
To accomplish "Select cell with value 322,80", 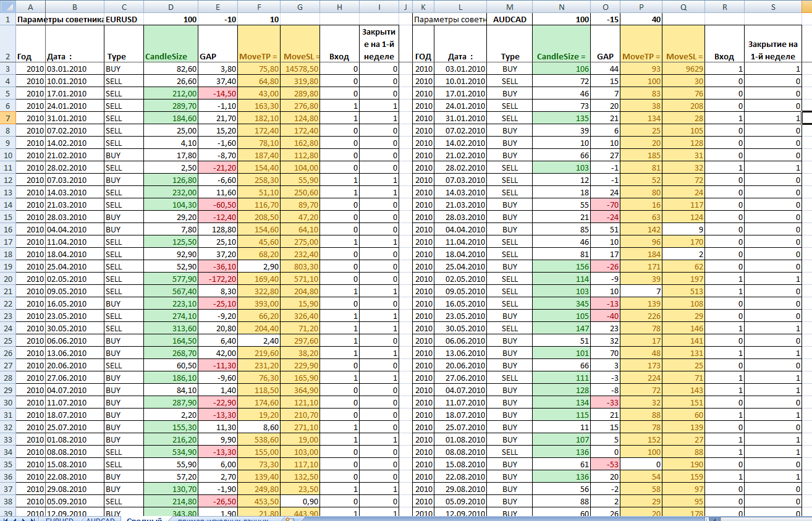I will (x=259, y=291).
